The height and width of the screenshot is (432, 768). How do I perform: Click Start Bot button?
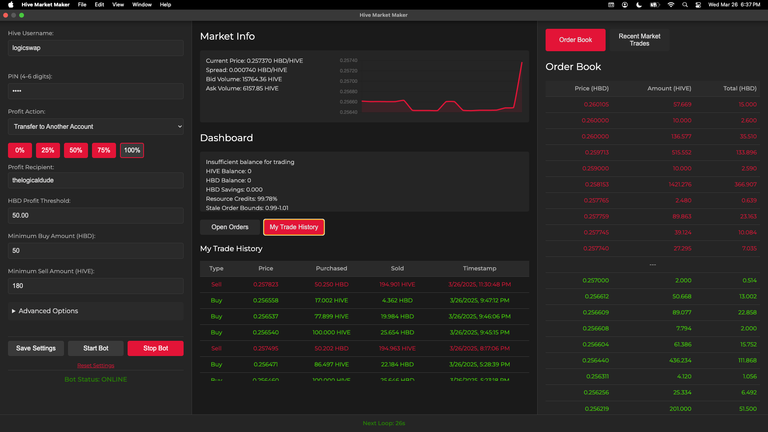[x=96, y=348]
